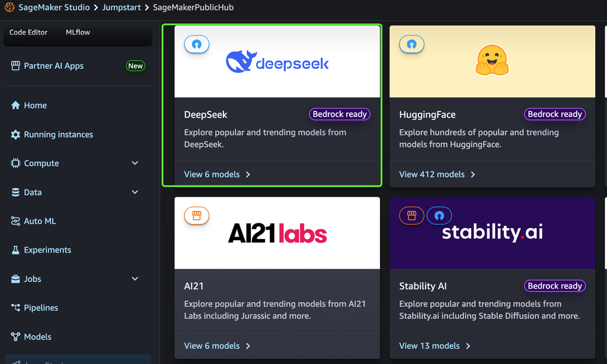The height and width of the screenshot is (364, 607).
Task: Click chevron next to View 412 models
Action: tap(473, 175)
